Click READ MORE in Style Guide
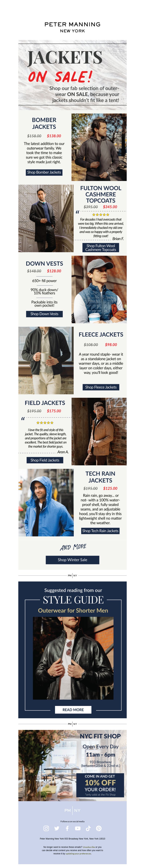Screen dimensions: 145x868 [x=73, y=710]
